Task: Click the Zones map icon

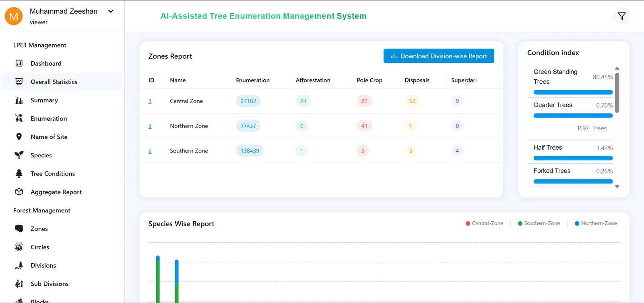Action: coord(19,229)
